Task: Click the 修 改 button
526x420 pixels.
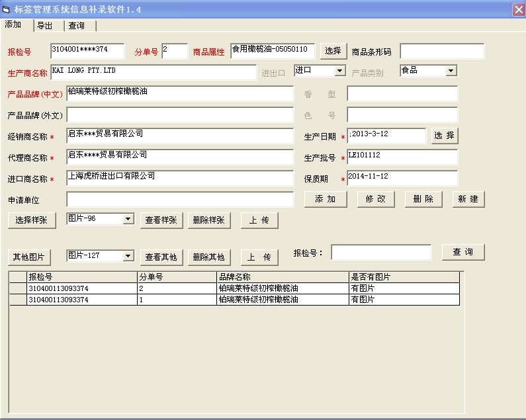Action: (376, 199)
